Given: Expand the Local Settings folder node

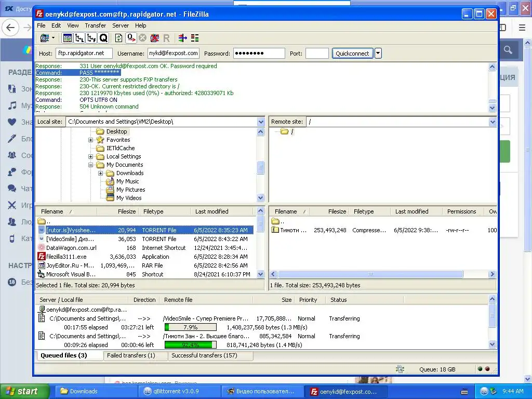Looking at the screenshot, I should (90, 156).
